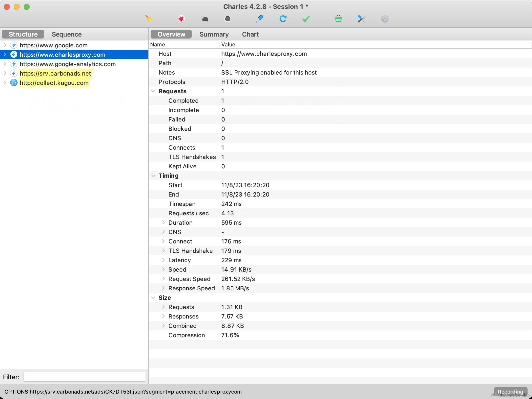Expand the Response Speed row
Viewport: 532px width, 399px height.
point(163,288)
